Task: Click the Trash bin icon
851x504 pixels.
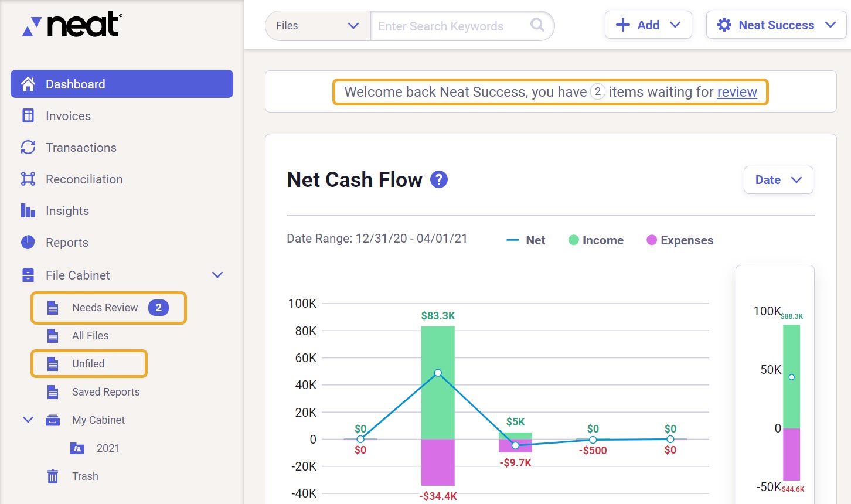Action: (53, 476)
